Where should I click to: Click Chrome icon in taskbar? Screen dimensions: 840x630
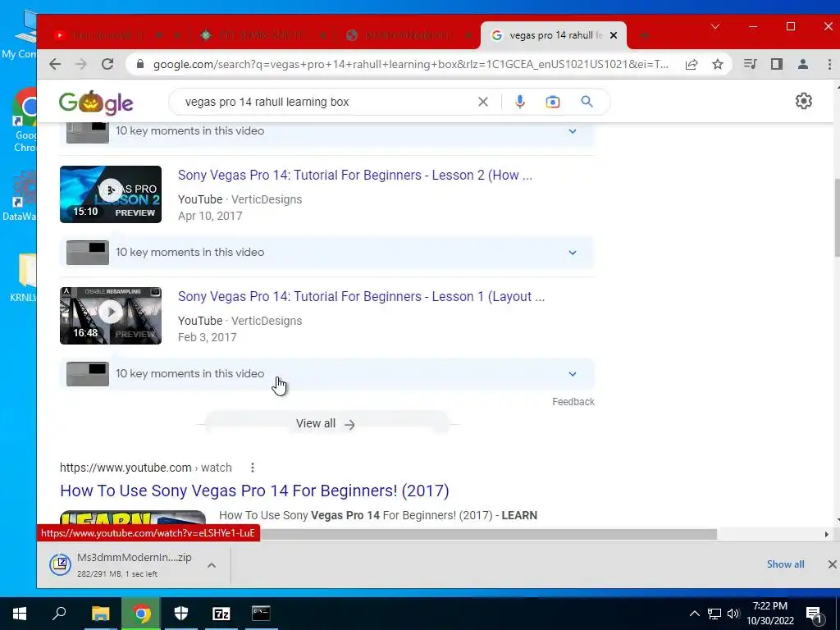pyautogui.click(x=141, y=614)
